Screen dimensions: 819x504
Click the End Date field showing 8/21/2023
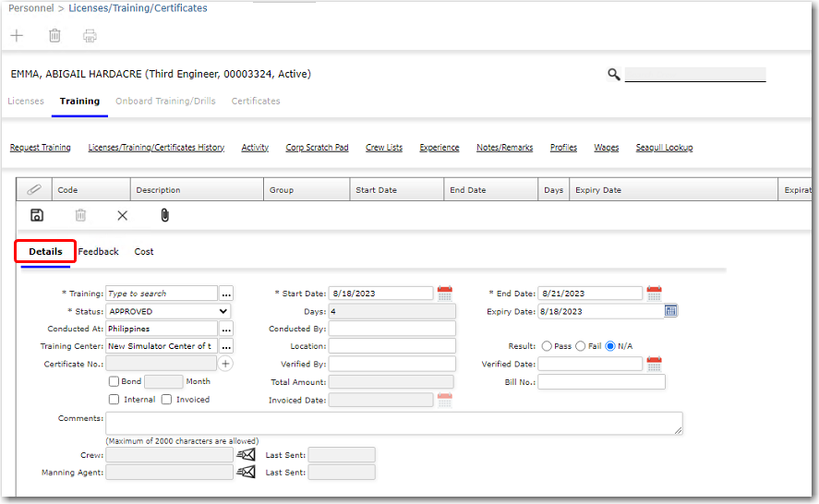[590, 293]
